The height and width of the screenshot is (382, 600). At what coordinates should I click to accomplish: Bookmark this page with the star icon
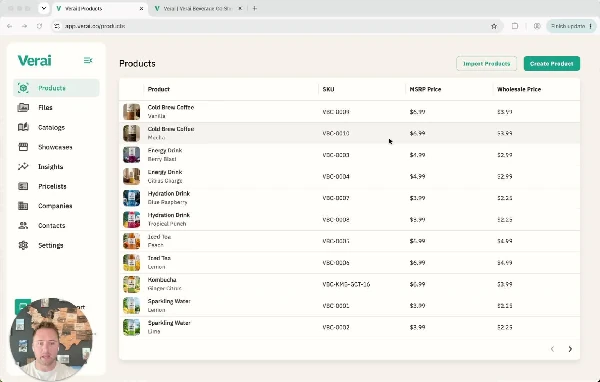(494, 26)
